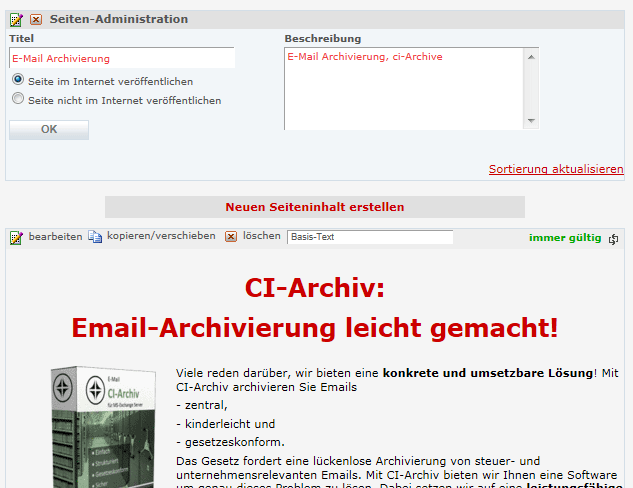
Task: Open 'Sortierung aktualisieren' link
Action: coord(556,169)
